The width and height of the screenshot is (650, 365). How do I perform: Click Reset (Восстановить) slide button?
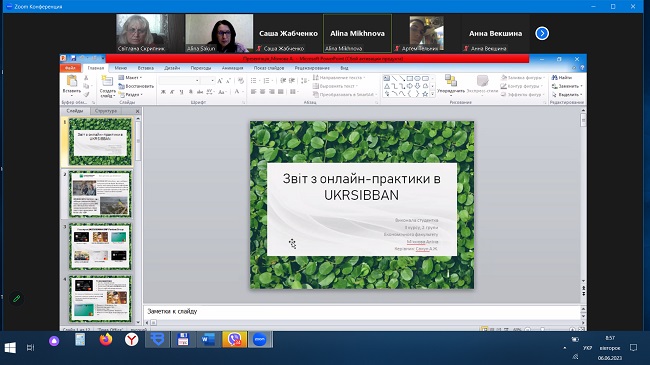click(x=136, y=86)
